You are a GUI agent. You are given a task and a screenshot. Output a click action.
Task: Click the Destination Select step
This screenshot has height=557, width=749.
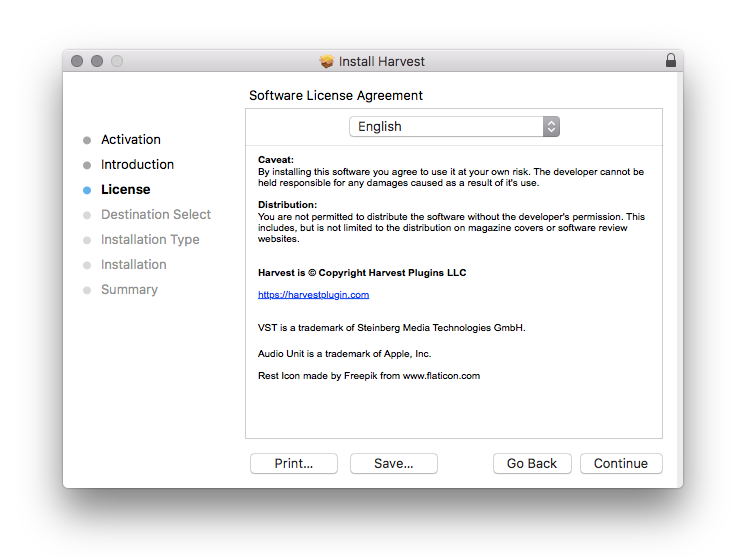point(156,214)
